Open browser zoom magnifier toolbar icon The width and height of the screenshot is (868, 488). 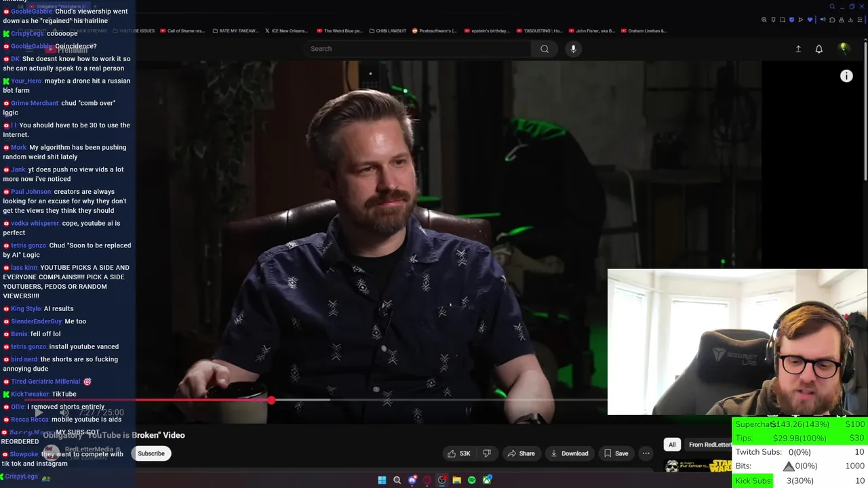point(764,20)
